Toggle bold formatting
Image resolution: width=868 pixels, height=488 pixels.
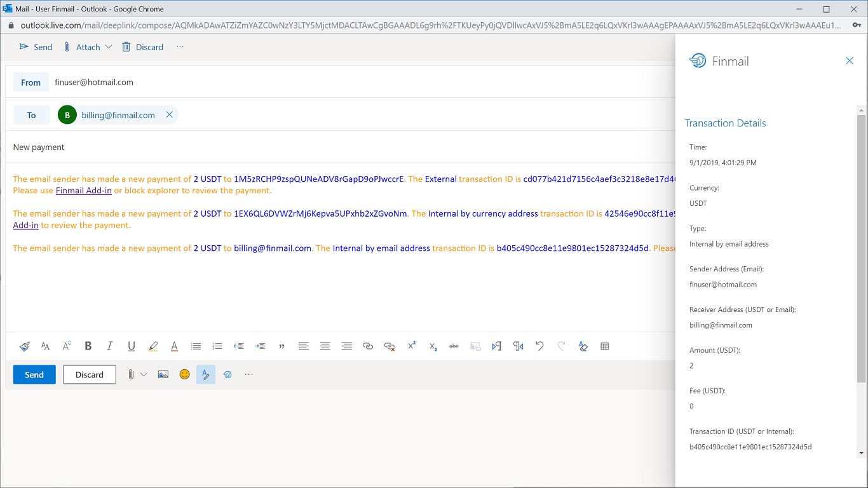[x=88, y=346]
